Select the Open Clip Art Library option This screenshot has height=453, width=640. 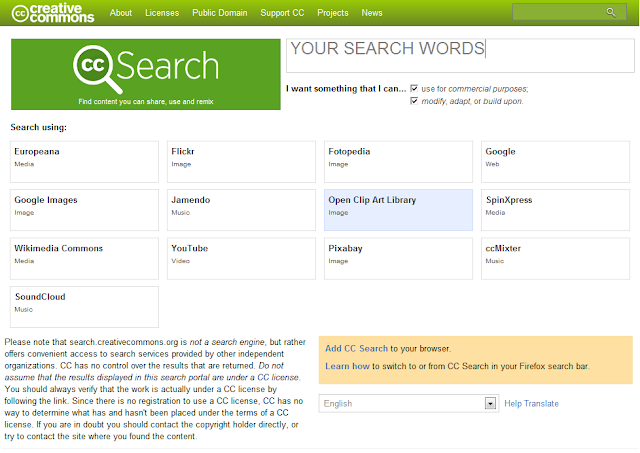tap(398, 210)
